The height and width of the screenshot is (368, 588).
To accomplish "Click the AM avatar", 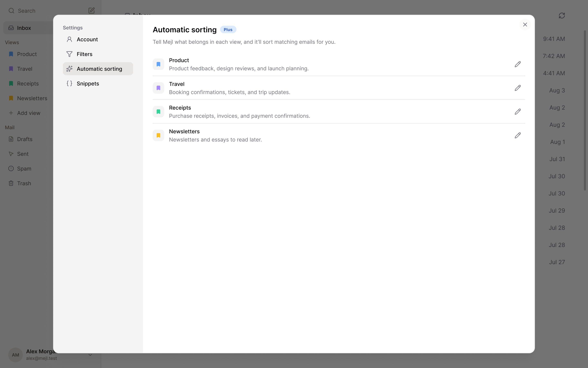I will click(x=16, y=355).
